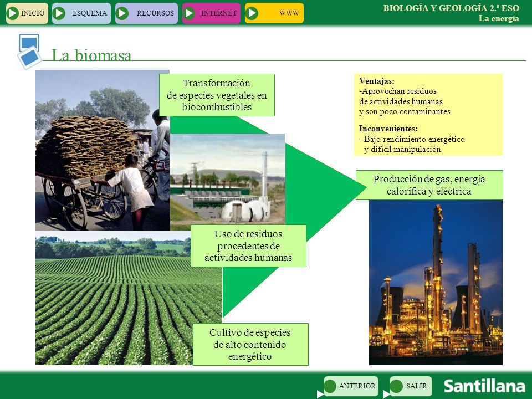The width and height of the screenshot is (532, 399).
Task: Click the green play icon on ESQUEMA
Action: click(x=59, y=13)
